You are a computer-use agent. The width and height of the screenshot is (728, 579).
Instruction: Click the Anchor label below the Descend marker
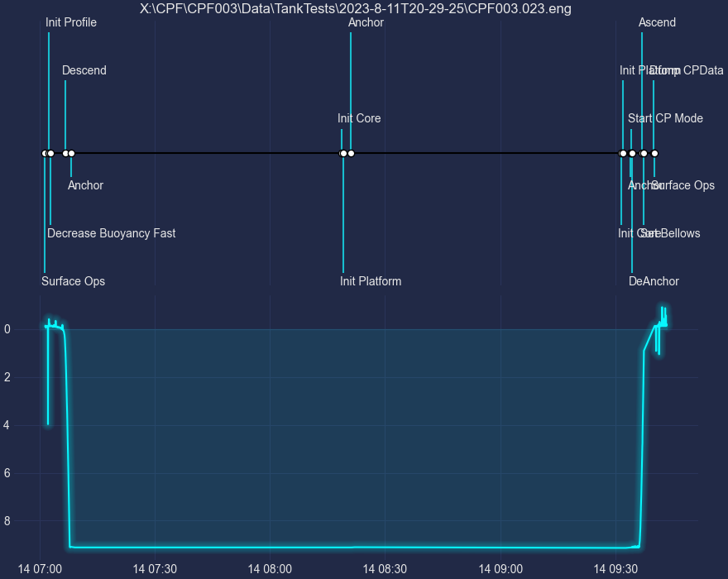(85, 185)
